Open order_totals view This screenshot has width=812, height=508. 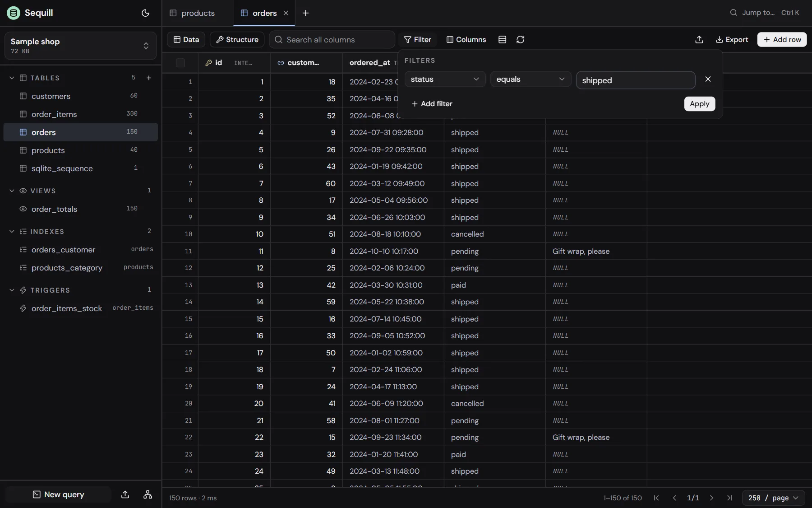click(80, 209)
